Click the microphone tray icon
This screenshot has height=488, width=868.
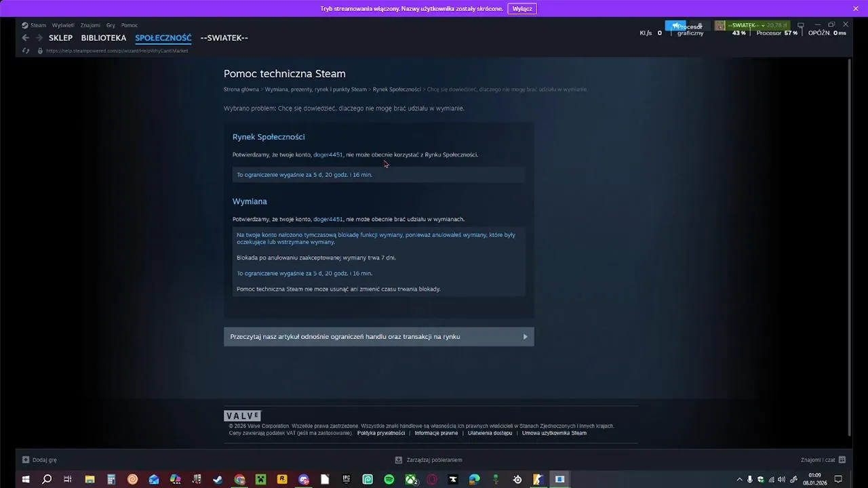coord(750,479)
